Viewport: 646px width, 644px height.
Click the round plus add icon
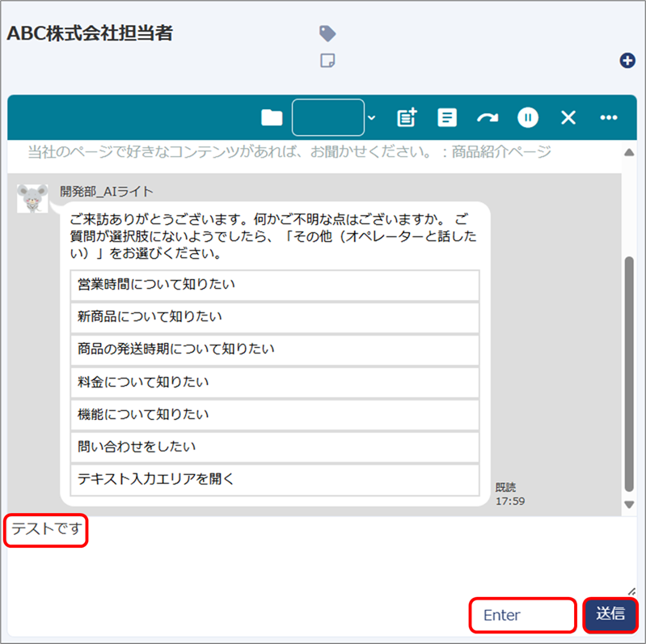point(627,61)
